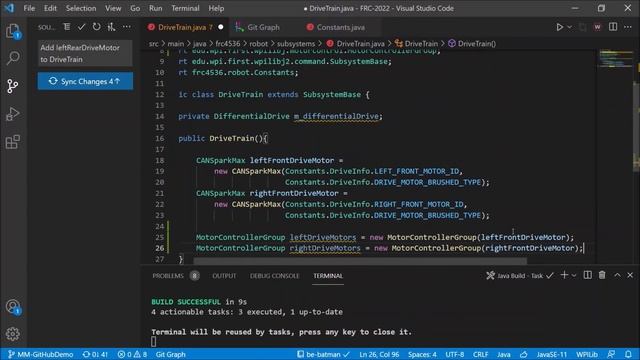Toggle tree view in Source Control header
Image resolution: width=640 pixels, height=360 pixels.
click(67, 27)
